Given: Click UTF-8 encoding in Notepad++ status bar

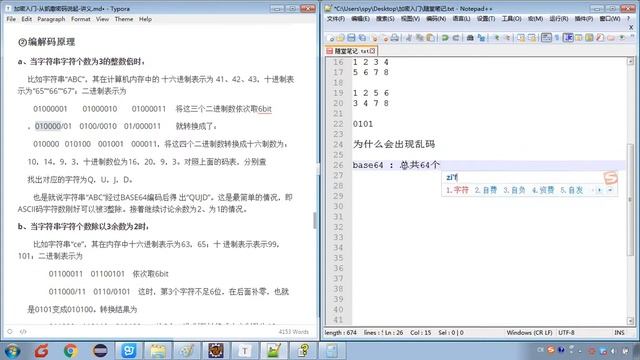Looking at the screenshot, I should [x=566, y=333].
